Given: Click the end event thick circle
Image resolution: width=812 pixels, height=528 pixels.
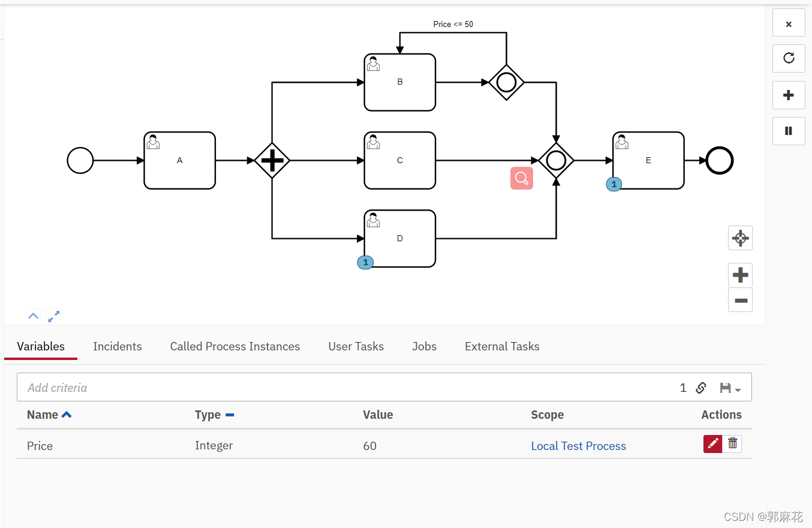Looking at the screenshot, I should (720, 160).
